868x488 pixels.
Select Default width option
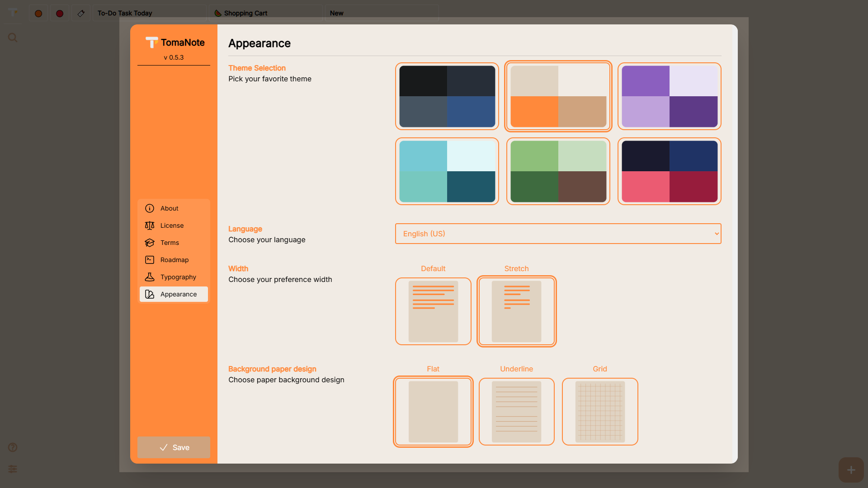point(433,311)
